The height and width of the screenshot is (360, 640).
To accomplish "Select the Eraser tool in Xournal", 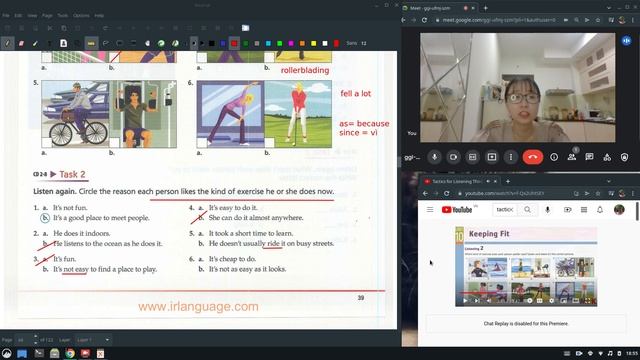I will [21, 43].
